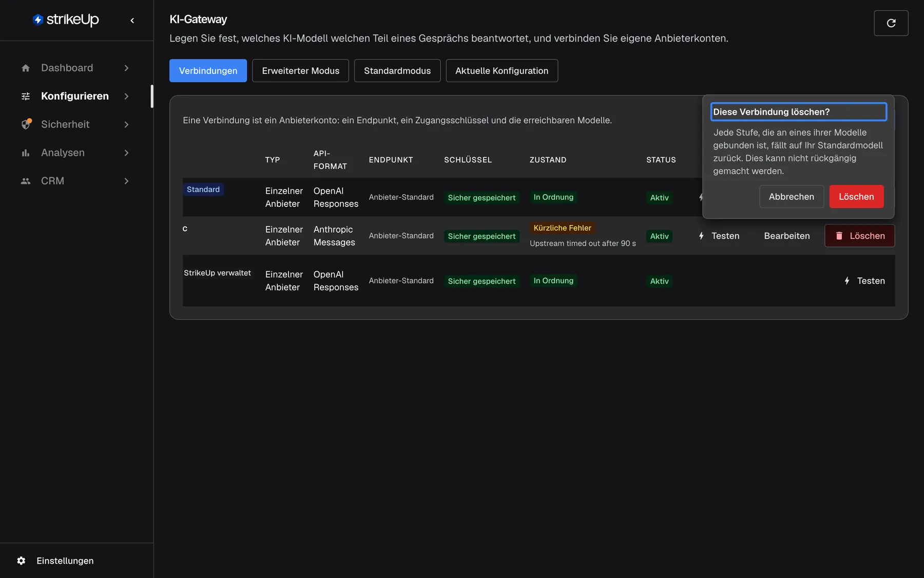
Task: Click the Analysen bar chart icon
Action: (x=26, y=153)
